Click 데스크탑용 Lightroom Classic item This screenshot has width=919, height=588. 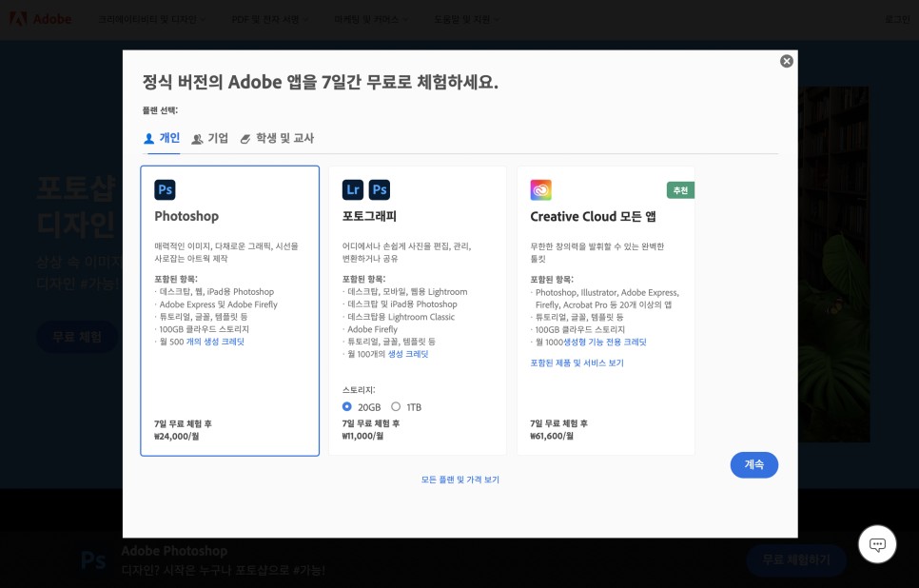(401, 317)
